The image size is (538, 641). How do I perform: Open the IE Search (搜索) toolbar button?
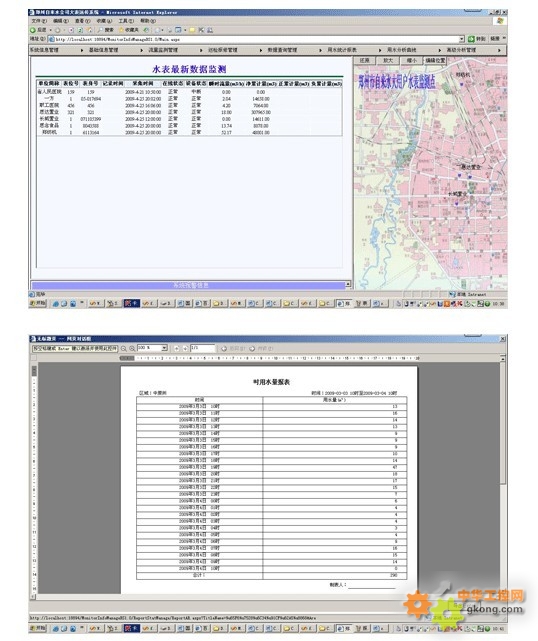pos(105,30)
